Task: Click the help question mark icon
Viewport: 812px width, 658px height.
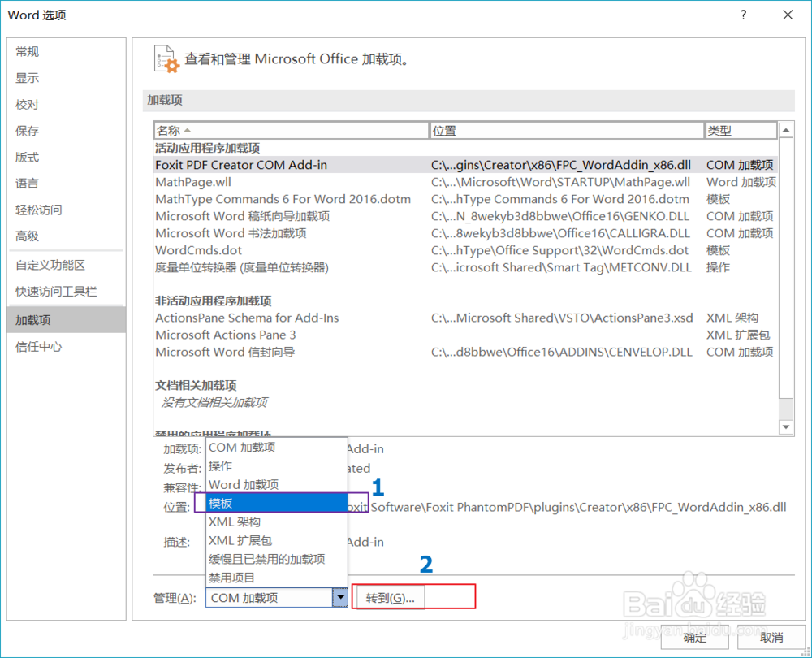Action: [743, 15]
